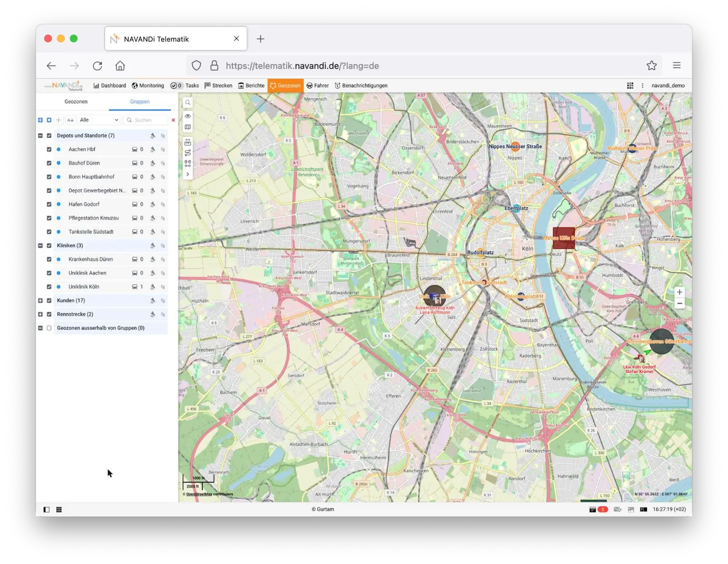Sort the list alphabetically
The height and width of the screenshot is (564, 728).
[70, 120]
